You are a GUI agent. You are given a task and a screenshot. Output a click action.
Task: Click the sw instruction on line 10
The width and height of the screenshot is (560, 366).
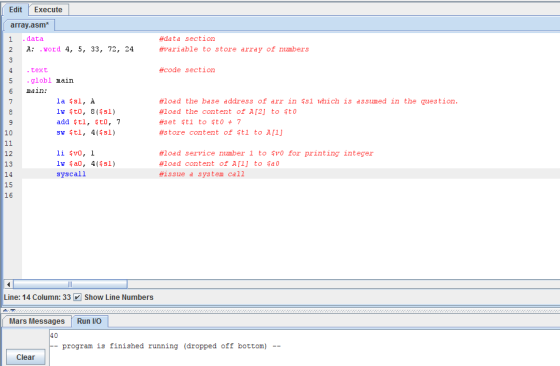point(86,132)
